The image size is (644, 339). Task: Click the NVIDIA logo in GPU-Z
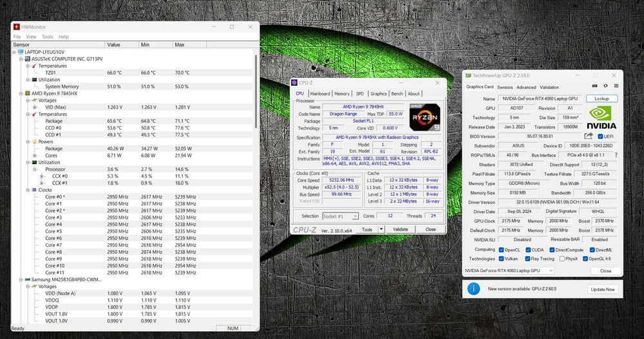coord(601,118)
